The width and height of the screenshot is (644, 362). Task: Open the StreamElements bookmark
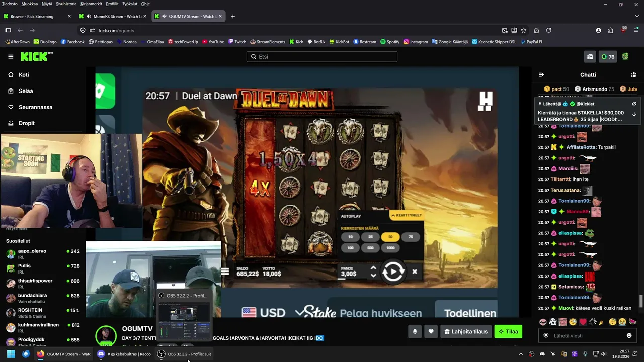coord(267,42)
